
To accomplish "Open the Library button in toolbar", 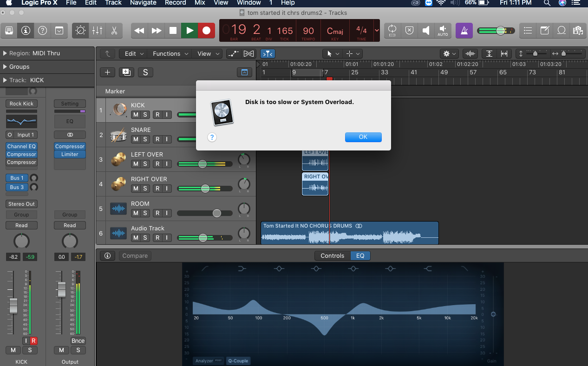I will pos(9,31).
